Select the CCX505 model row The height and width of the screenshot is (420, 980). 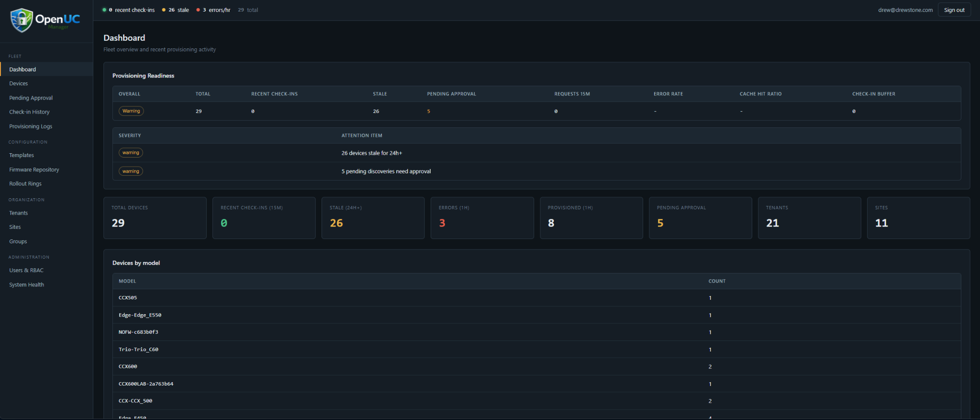pos(536,298)
